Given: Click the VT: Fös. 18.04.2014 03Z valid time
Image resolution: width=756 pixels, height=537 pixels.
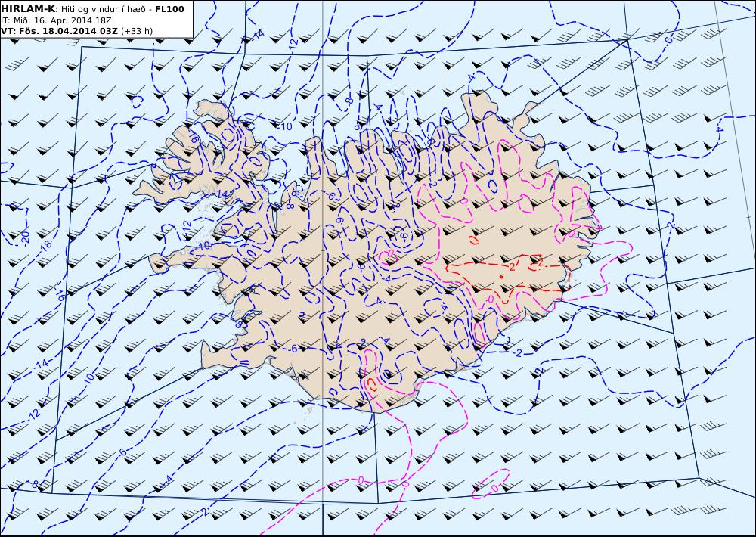Looking at the screenshot, I should pyautogui.click(x=59, y=31).
